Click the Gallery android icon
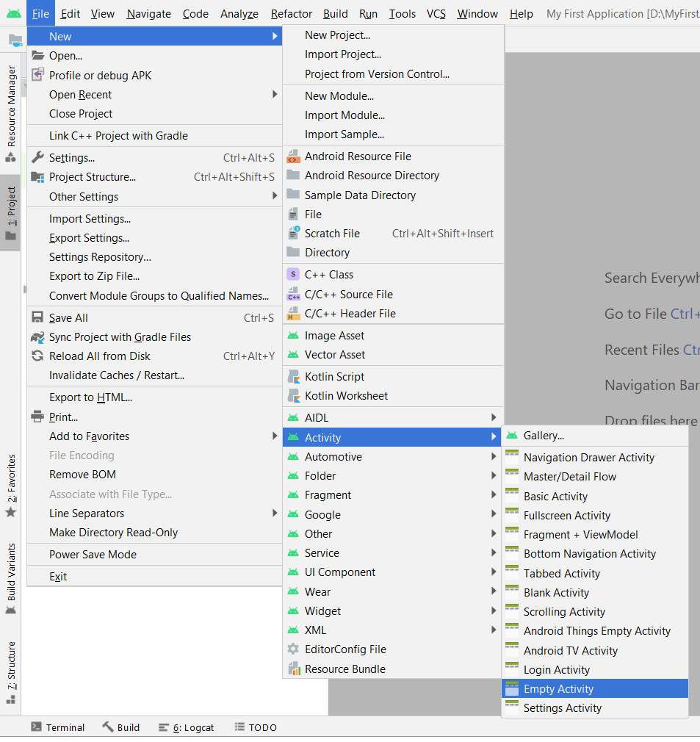The image size is (700, 742). click(x=512, y=435)
